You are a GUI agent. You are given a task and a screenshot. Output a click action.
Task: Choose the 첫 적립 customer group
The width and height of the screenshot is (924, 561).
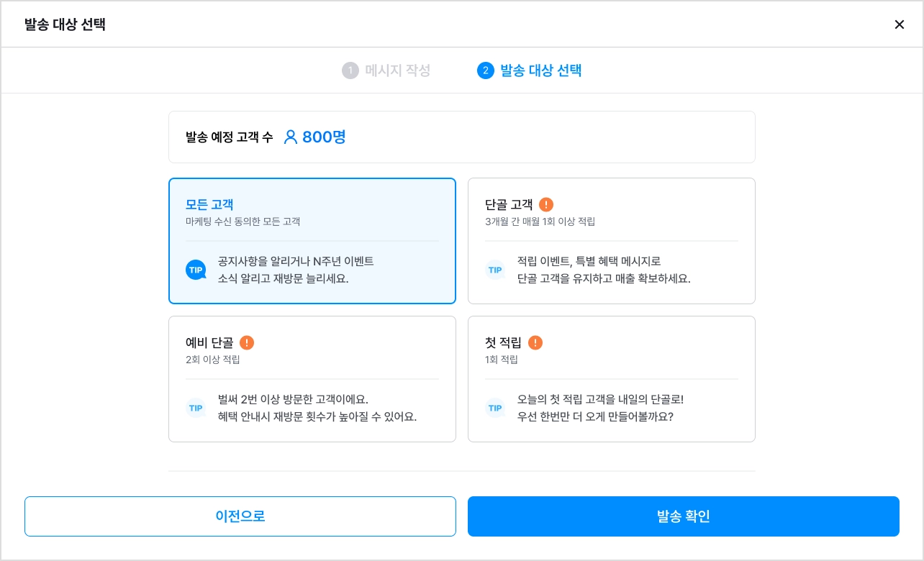(612, 379)
